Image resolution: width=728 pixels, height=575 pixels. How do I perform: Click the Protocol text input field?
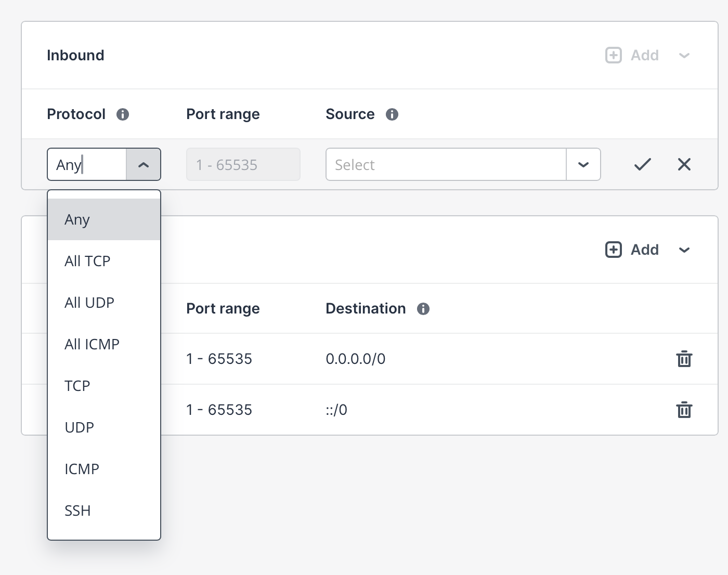click(x=87, y=165)
